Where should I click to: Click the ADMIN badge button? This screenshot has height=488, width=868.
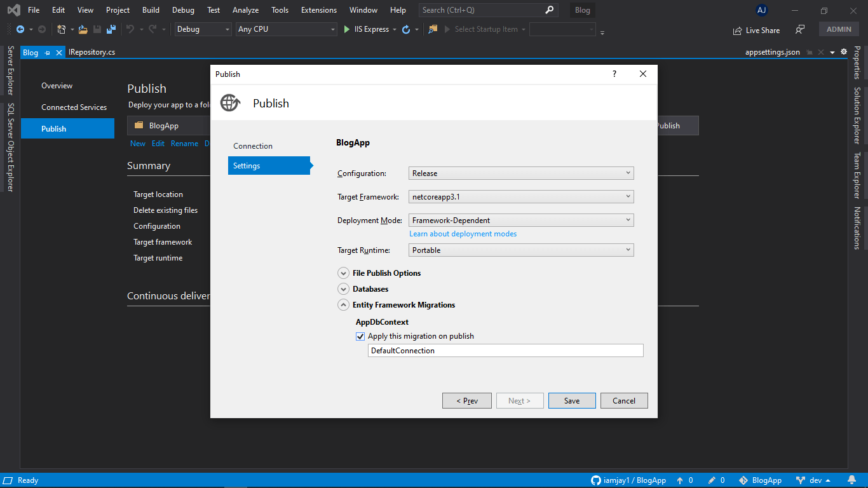click(839, 29)
